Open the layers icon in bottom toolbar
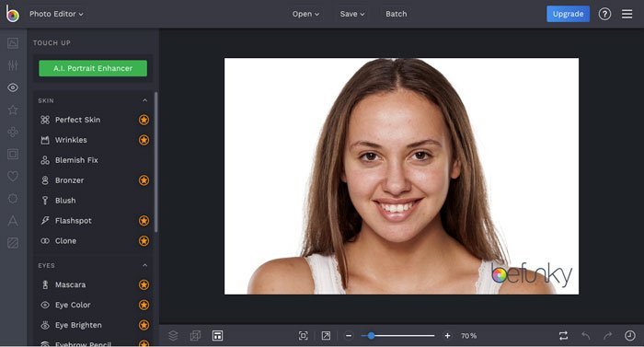 coord(173,336)
